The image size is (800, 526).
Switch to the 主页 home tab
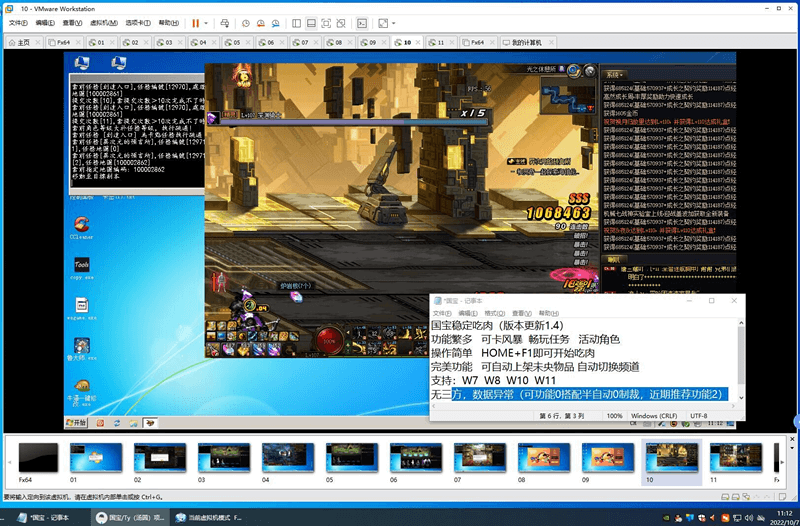coord(23,42)
